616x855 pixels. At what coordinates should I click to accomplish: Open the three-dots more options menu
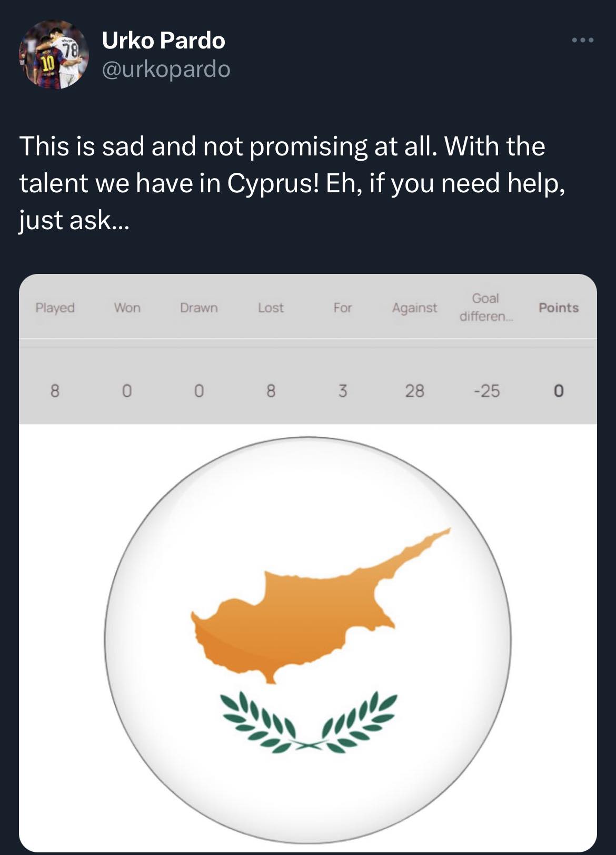583,40
